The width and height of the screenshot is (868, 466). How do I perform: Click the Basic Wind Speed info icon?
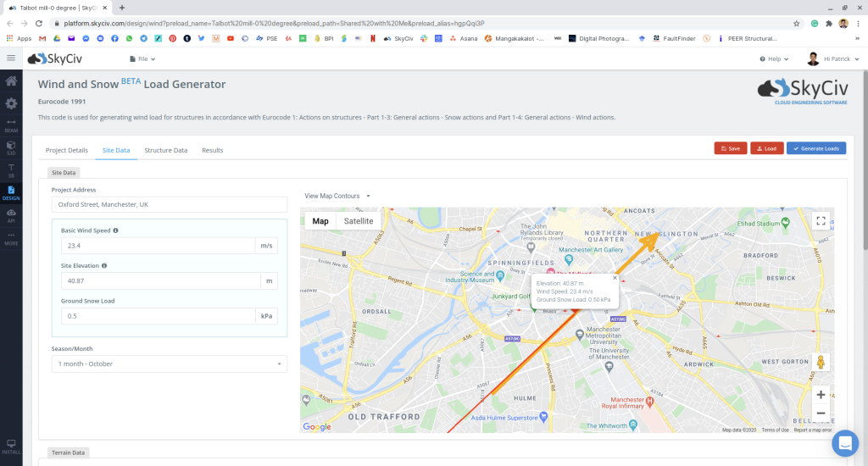116,230
